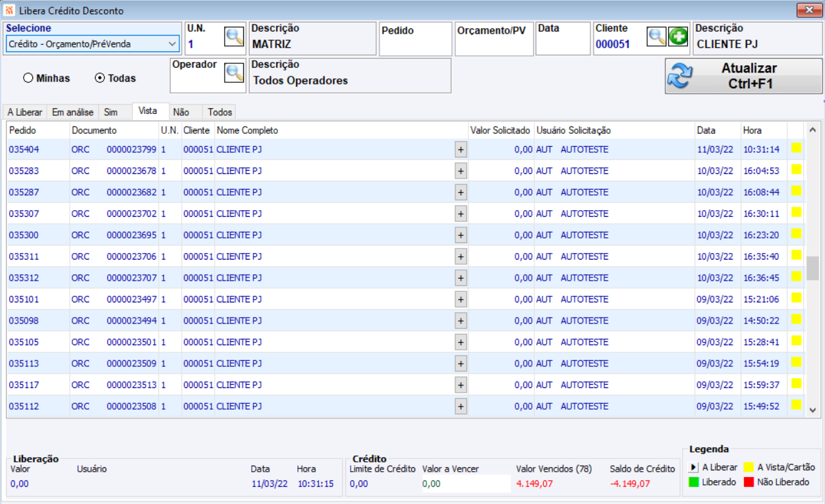Click the Operador search magnifier icon
This screenshot has width=825, height=504.
[234, 72]
